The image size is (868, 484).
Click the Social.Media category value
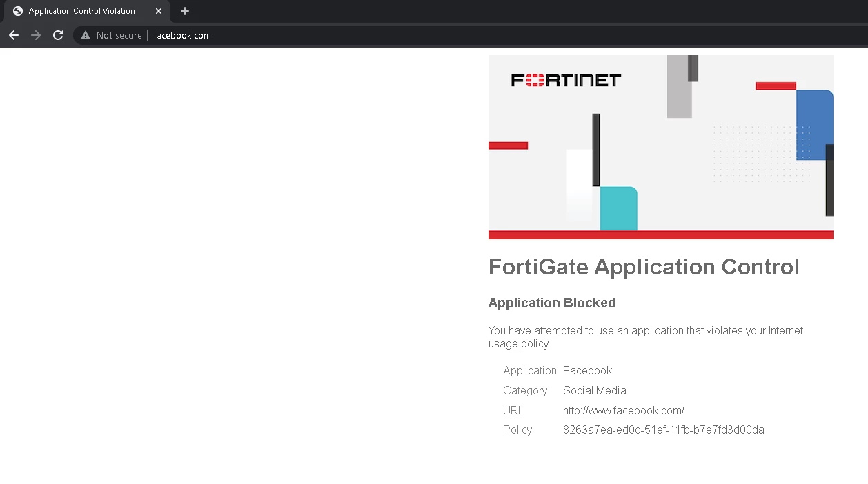(595, 390)
